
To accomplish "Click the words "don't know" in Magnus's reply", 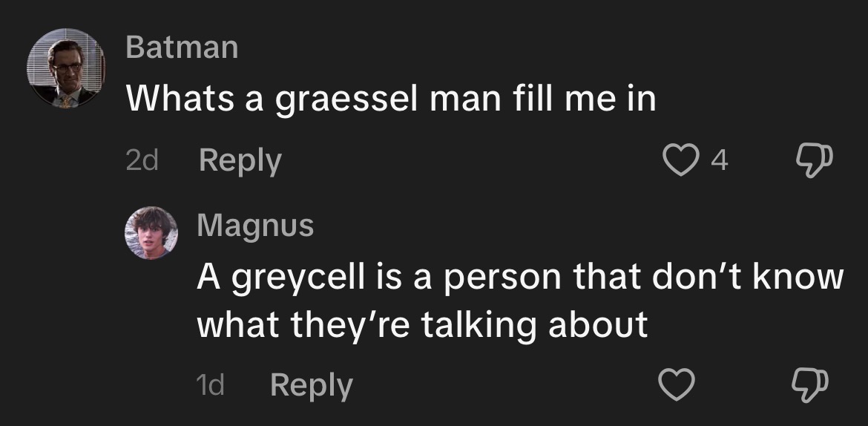I will 746,277.
